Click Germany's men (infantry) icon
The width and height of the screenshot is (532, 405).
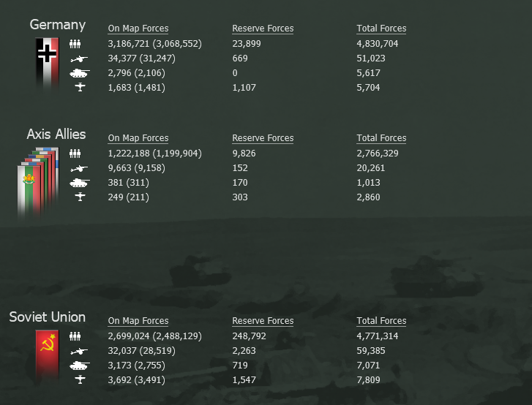tap(75, 44)
